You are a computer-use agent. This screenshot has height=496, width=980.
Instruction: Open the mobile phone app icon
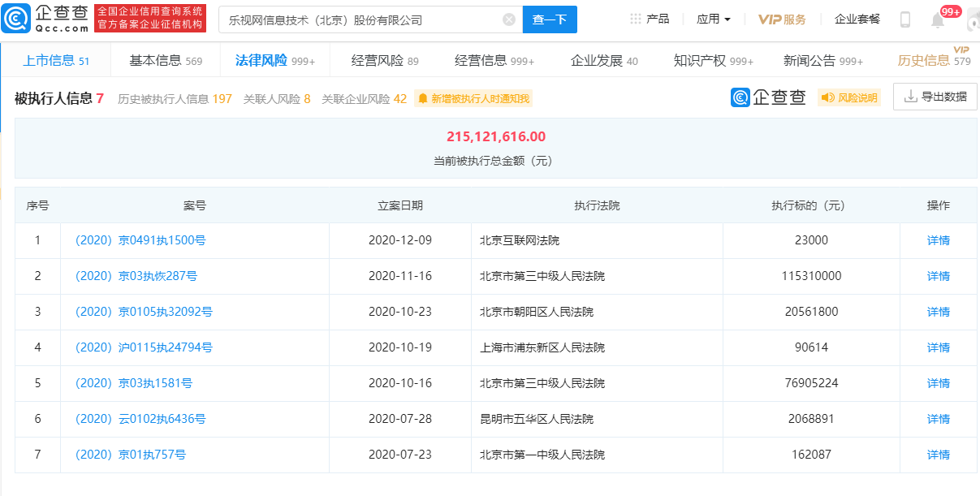click(x=904, y=19)
